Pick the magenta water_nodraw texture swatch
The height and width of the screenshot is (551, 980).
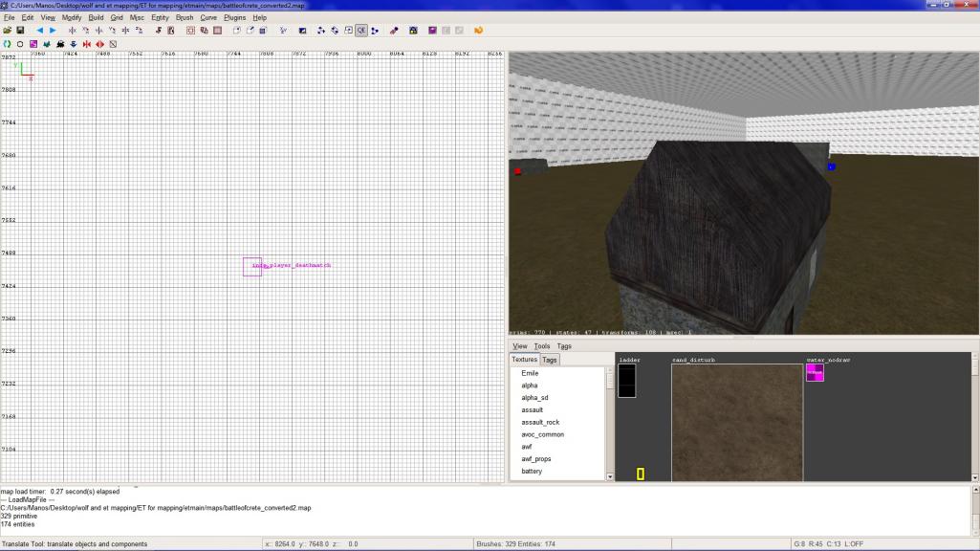click(815, 373)
